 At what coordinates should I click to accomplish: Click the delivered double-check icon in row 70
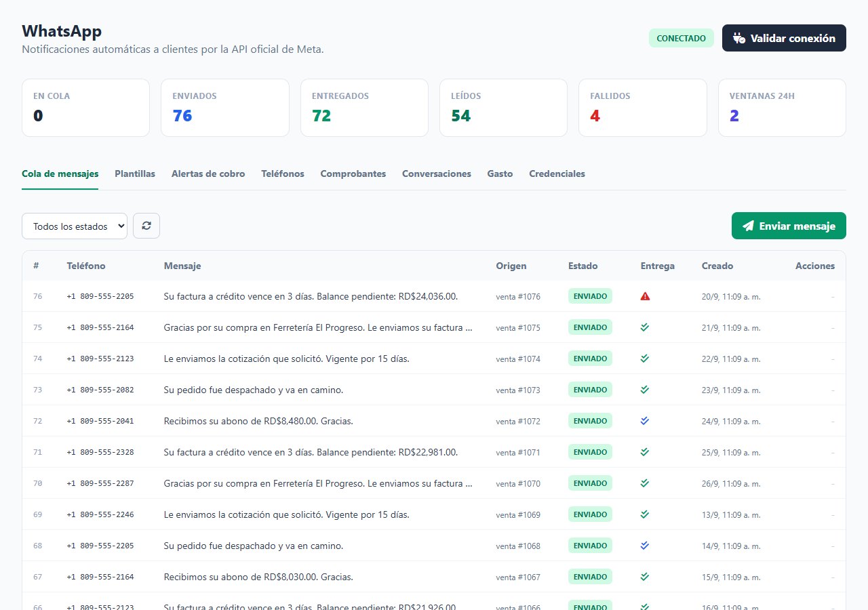coord(645,483)
